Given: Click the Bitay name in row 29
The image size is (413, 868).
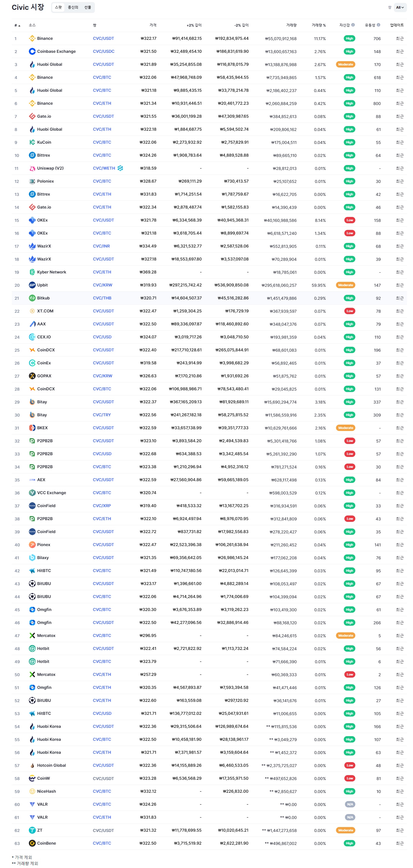Looking at the screenshot, I should click(x=42, y=402).
